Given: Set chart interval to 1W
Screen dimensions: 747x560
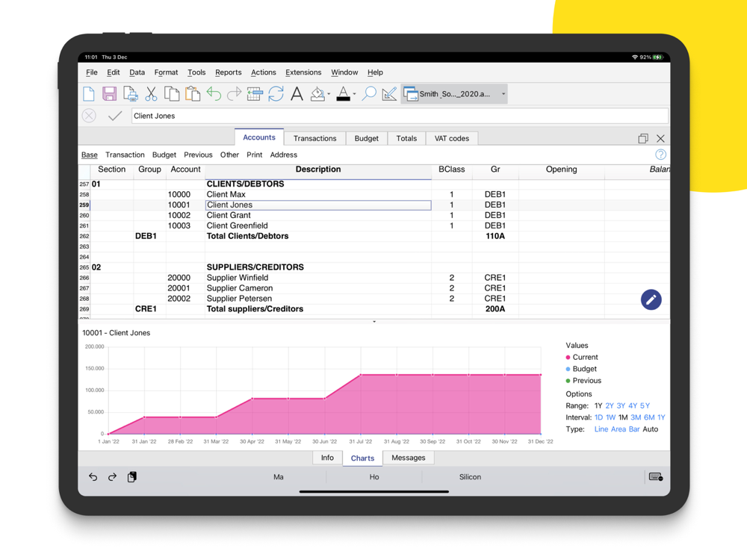Looking at the screenshot, I should tap(611, 417).
